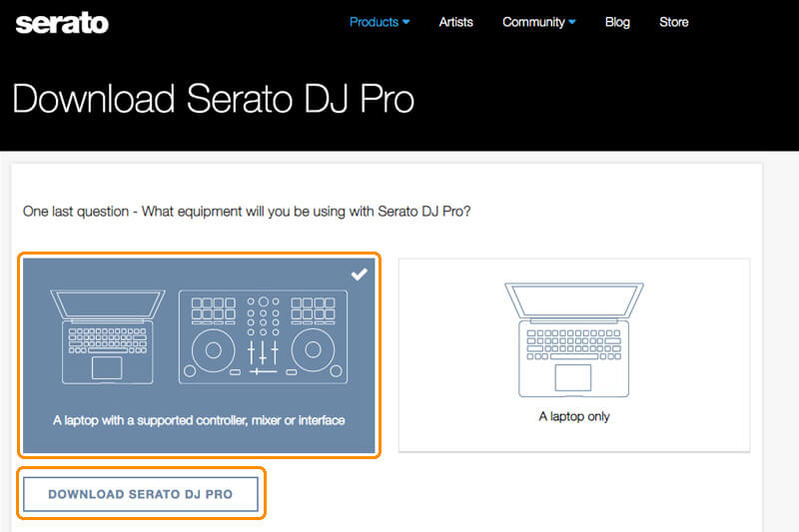Viewport: 799px width, 532px height.
Task: Click the 'Download Serato DJ Pro' heading
Action: point(213,99)
